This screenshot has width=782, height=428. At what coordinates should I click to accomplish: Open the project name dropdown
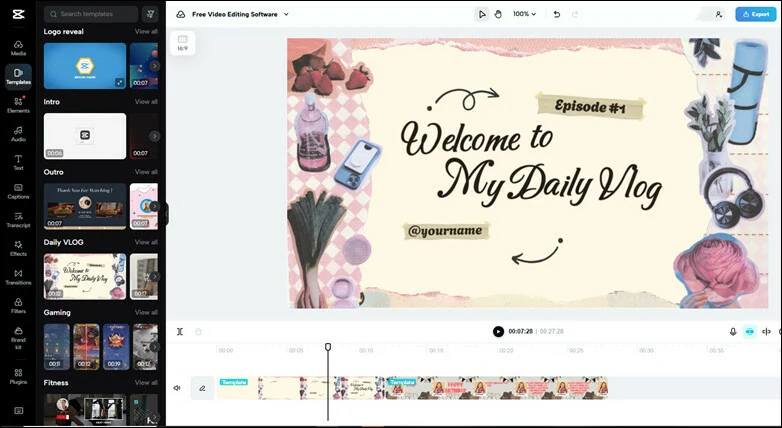pos(286,14)
